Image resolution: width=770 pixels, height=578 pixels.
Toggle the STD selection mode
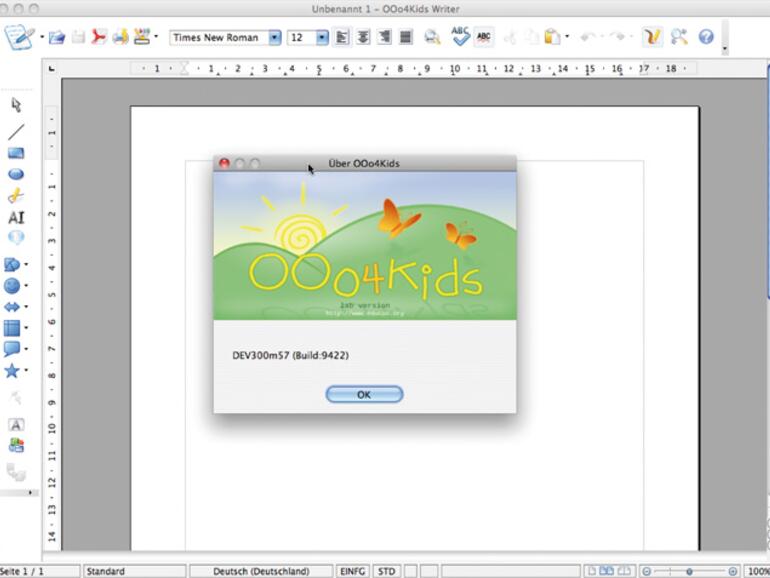386,572
